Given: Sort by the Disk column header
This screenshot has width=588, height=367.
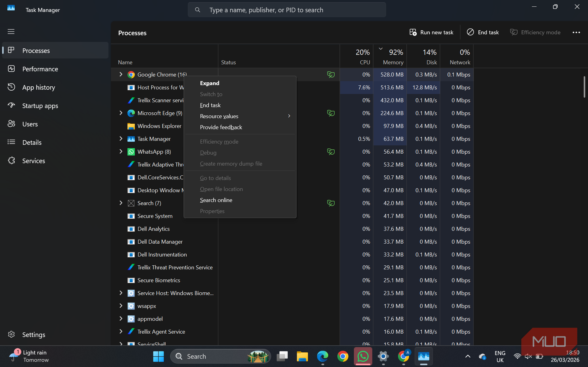Looking at the screenshot, I should pos(423,57).
